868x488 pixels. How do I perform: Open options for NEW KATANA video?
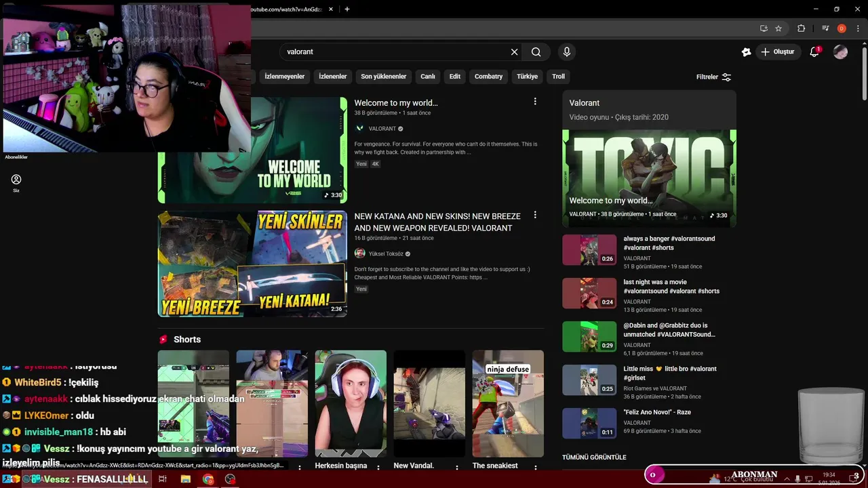click(x=535, y=215)
